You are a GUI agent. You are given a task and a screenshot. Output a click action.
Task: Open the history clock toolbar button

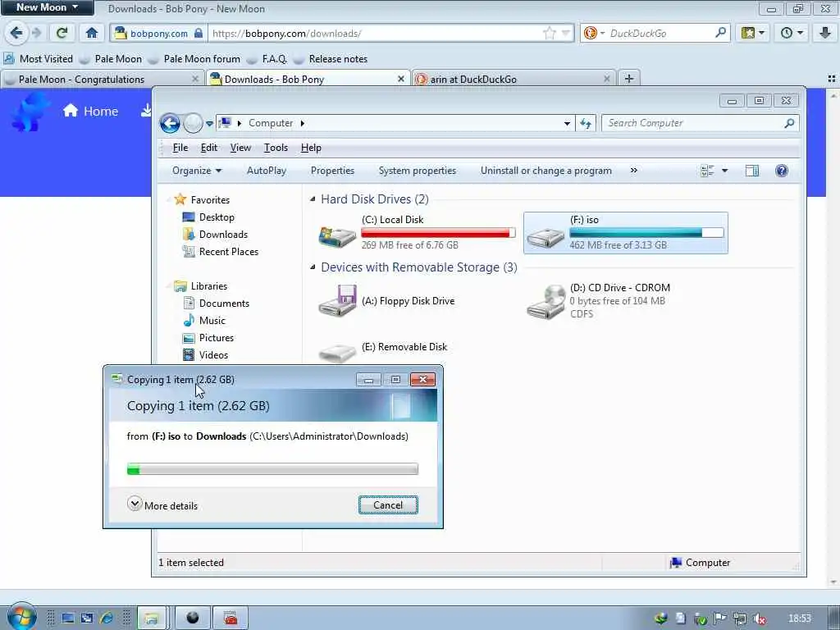point(792,33)
